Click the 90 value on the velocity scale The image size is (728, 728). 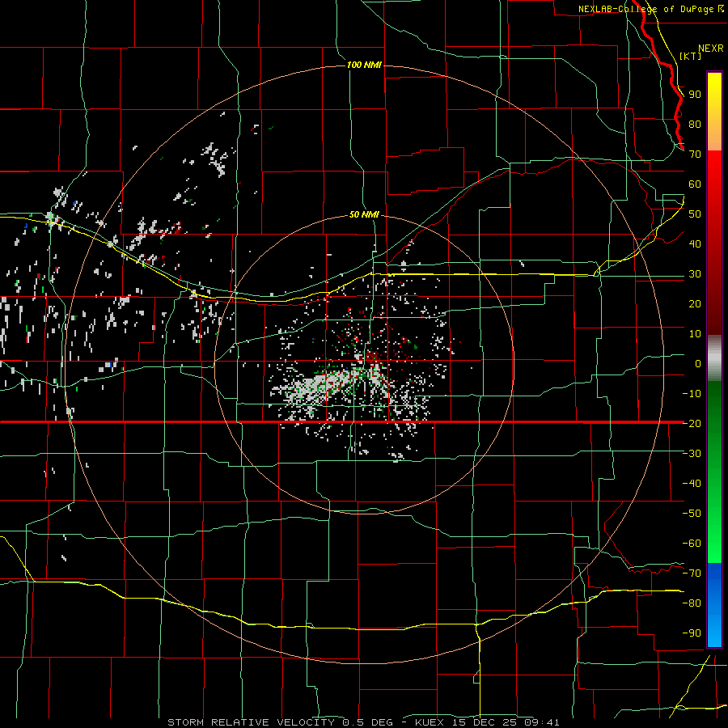[x=695, y=95]
